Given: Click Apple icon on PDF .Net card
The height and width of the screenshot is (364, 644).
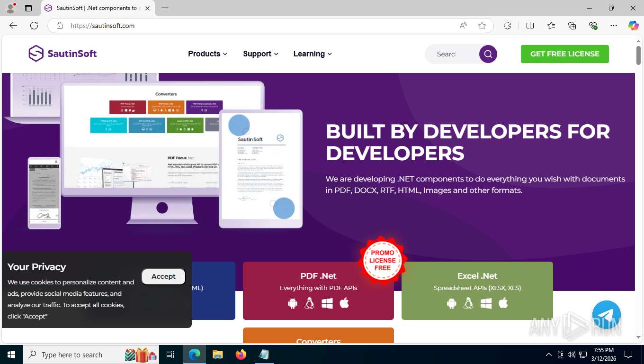Looking at the screenshot, I should click(x=344, y=303).
